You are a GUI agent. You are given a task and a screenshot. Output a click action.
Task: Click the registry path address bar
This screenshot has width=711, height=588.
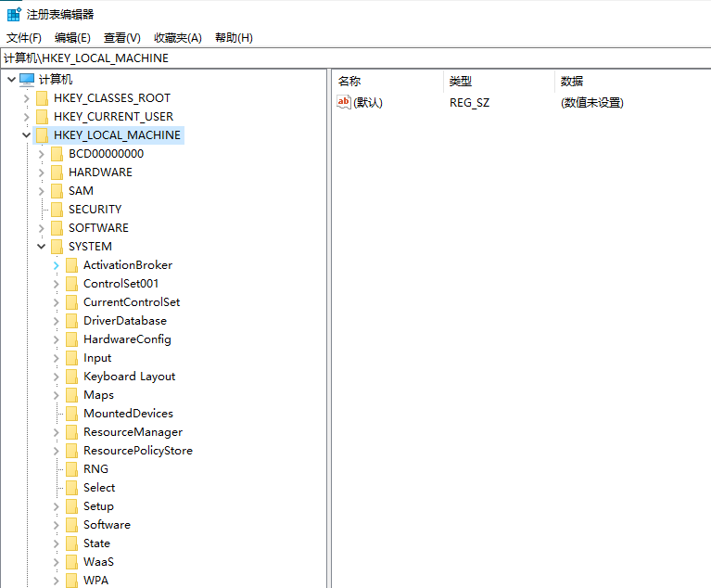click(355, 58)
